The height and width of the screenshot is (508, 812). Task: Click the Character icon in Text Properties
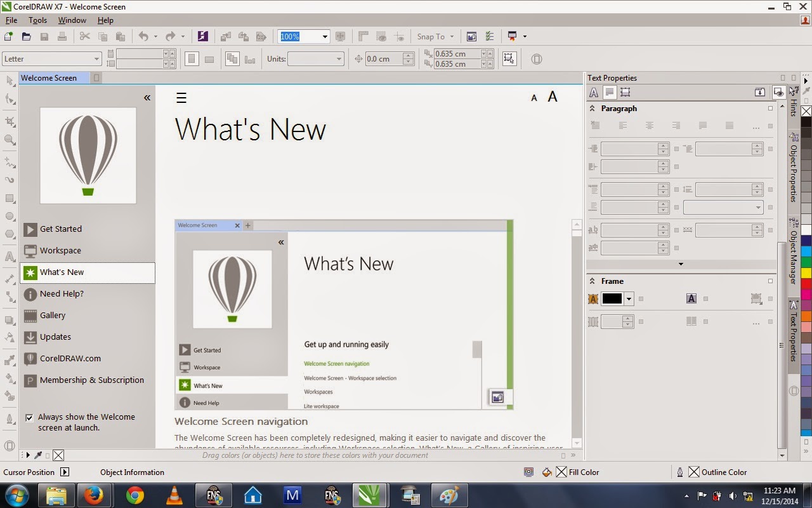594,93
